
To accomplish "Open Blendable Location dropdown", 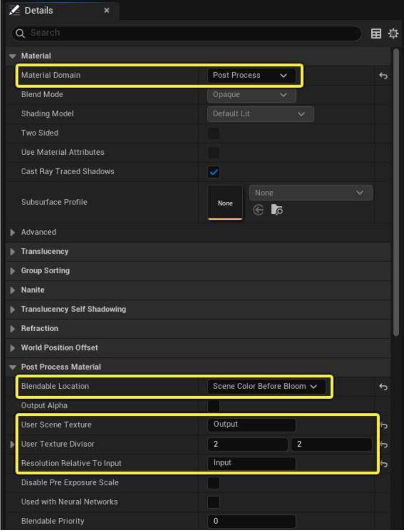I will tap(266, 387).
